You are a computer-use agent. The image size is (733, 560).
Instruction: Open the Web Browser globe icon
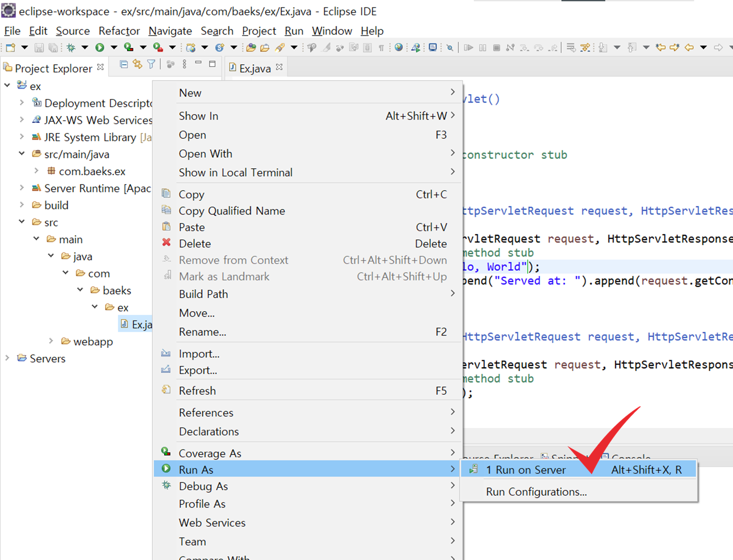pos(399,48)
